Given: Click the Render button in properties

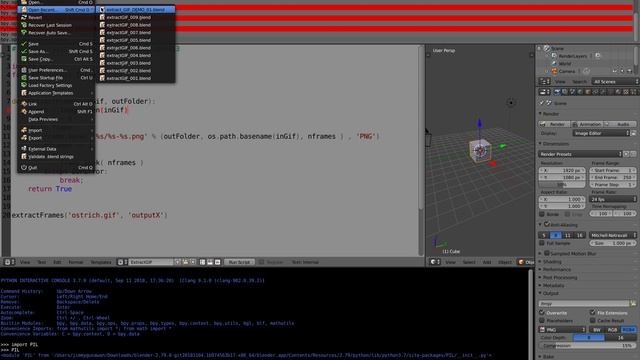Looking at the screenshot, I should 554,124.
